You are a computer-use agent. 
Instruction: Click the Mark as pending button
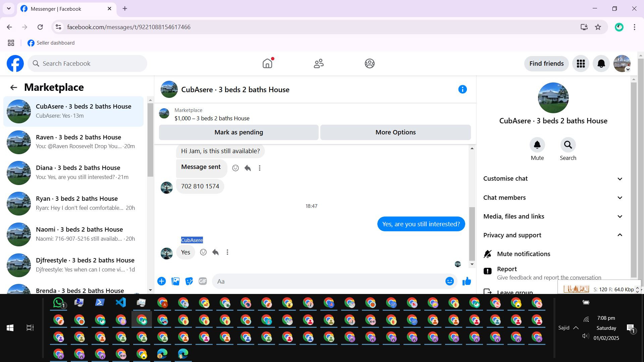238,132
